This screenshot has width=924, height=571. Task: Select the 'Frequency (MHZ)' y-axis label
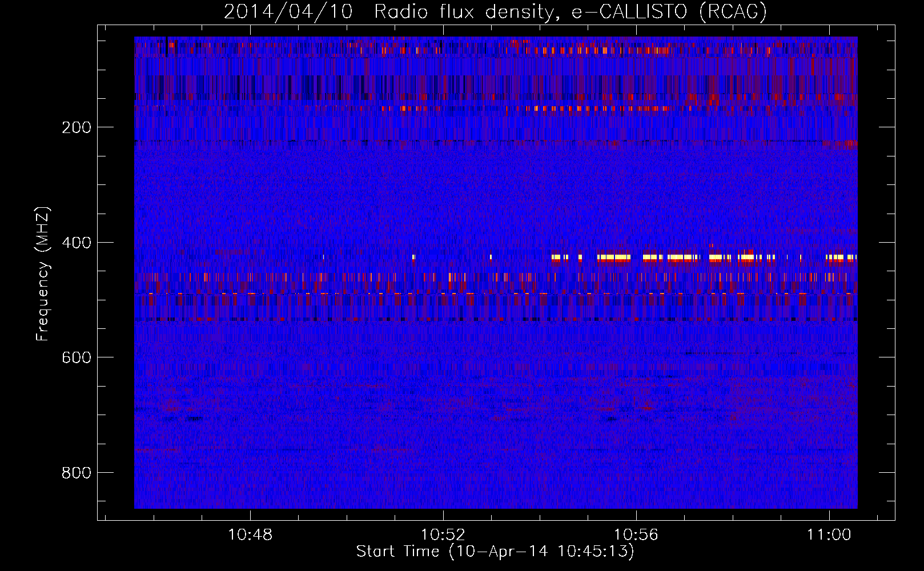pos(43,274)
